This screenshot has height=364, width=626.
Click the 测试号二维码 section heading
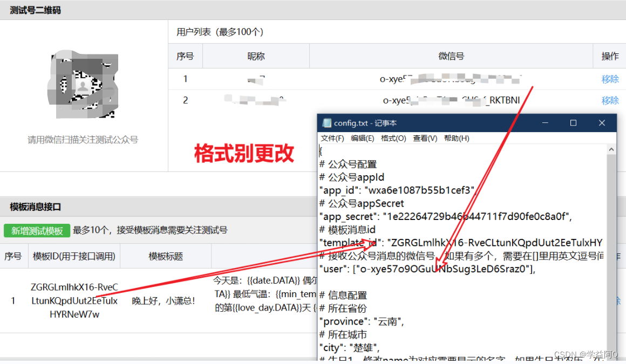pyautogui.click(x=35, y=10)
